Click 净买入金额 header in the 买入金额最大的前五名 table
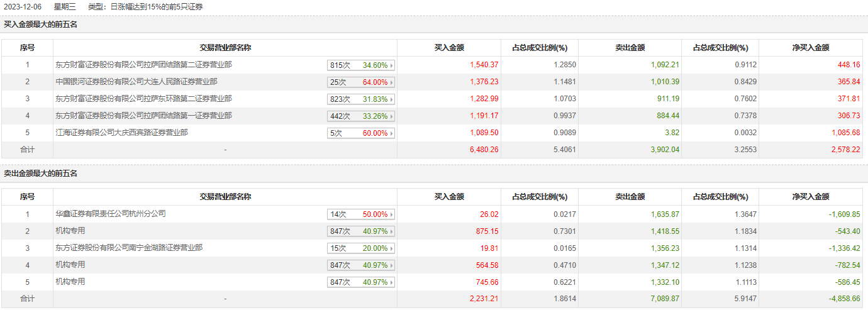 (x=810, y=48)
